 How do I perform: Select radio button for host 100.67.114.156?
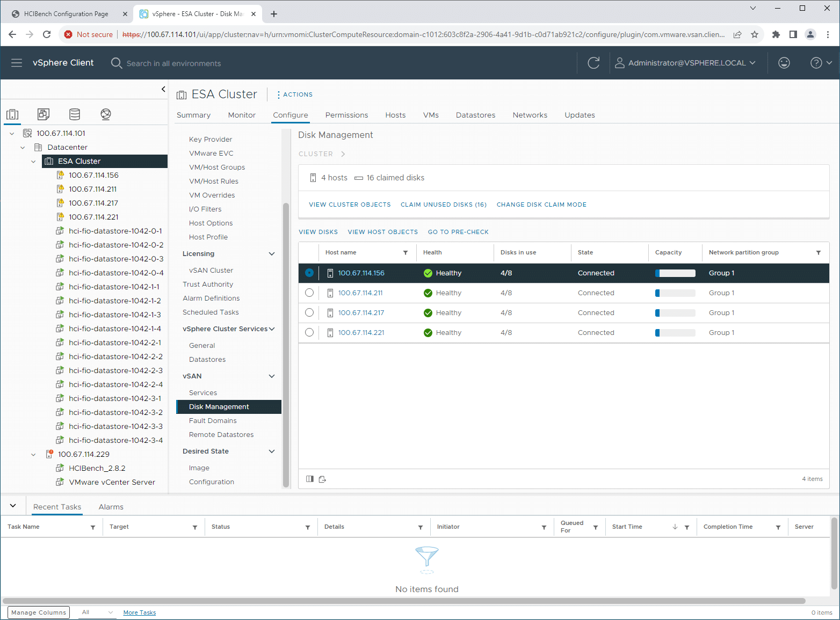point(309,273)
